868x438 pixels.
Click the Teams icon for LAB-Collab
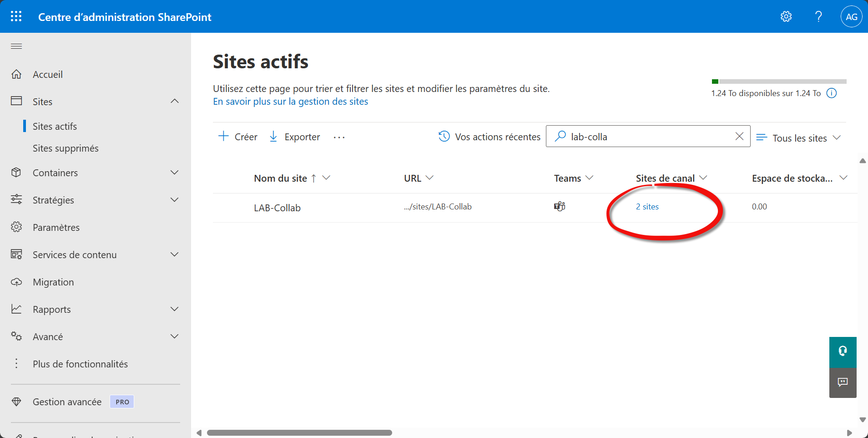[x=560, y=207]
